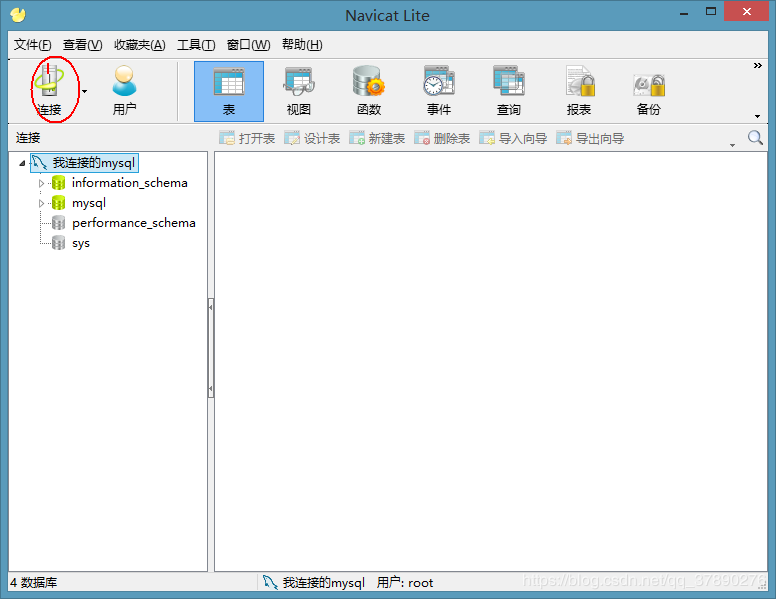The width and height of the screenshot is (776, 599).
Task: Click the Connection (连接) toolbar icon
Action: tap(49, 90)
